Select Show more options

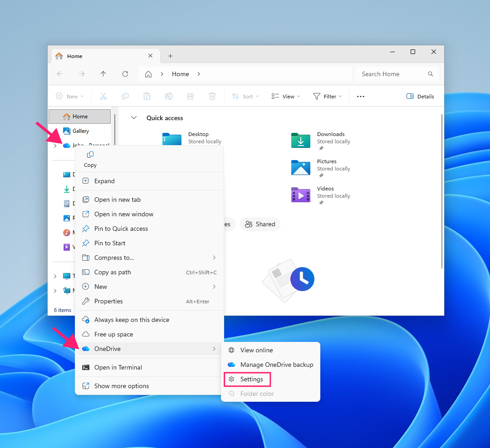149,386
